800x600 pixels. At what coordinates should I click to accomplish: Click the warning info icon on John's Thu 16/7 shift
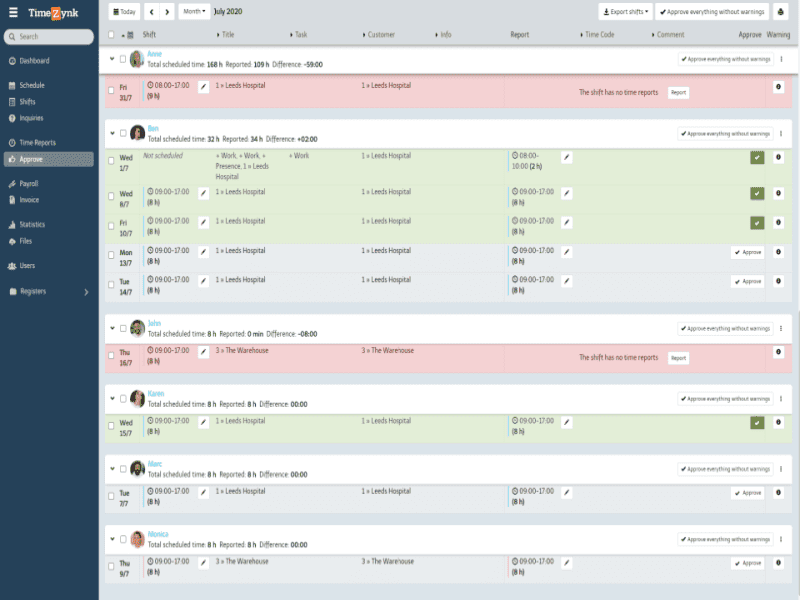(x=778, y=352)
